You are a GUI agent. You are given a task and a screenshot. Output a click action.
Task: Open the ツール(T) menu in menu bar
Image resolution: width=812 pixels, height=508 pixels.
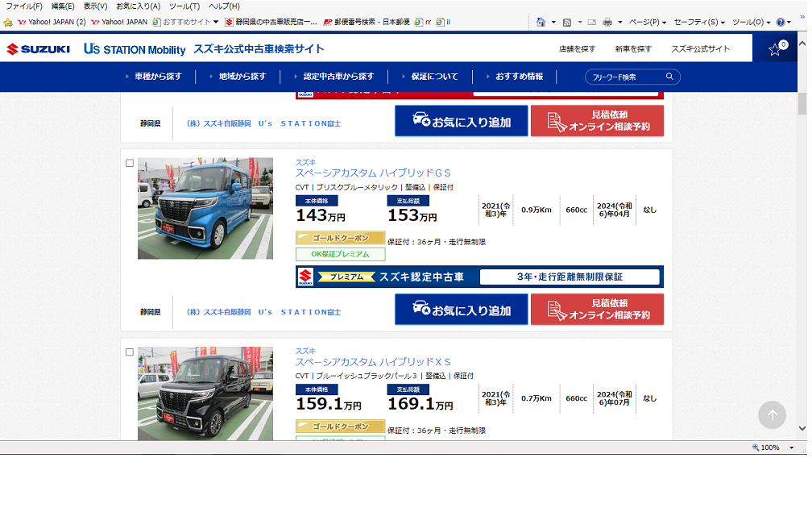(x=184, y=6)
